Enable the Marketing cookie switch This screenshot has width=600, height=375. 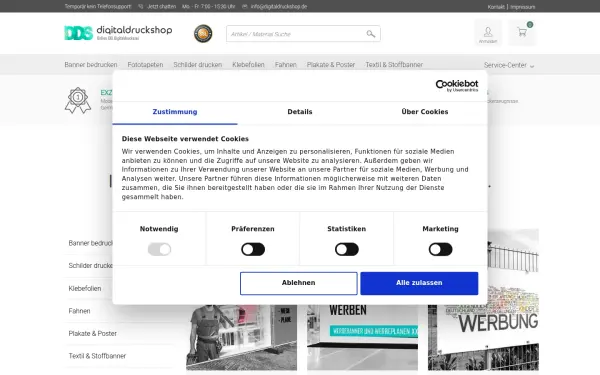pos(440,249)
